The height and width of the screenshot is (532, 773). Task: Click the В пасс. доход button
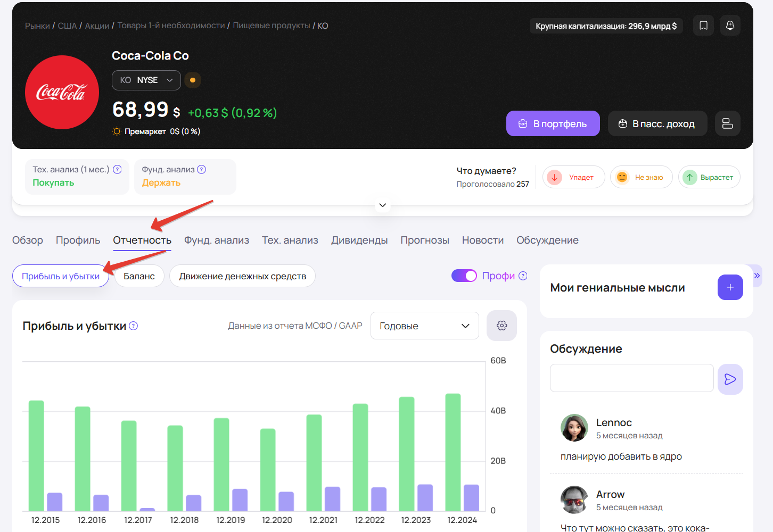click(x=657, y=123)
